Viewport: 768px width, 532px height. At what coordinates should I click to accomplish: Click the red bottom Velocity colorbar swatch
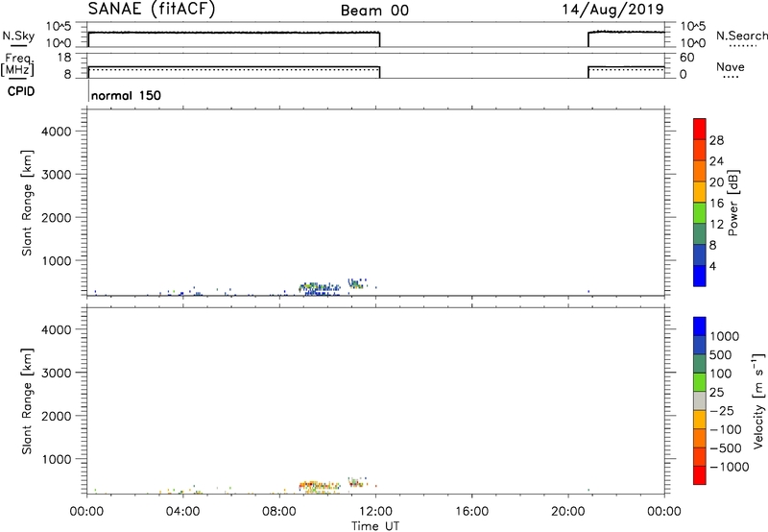pos(700,475)
